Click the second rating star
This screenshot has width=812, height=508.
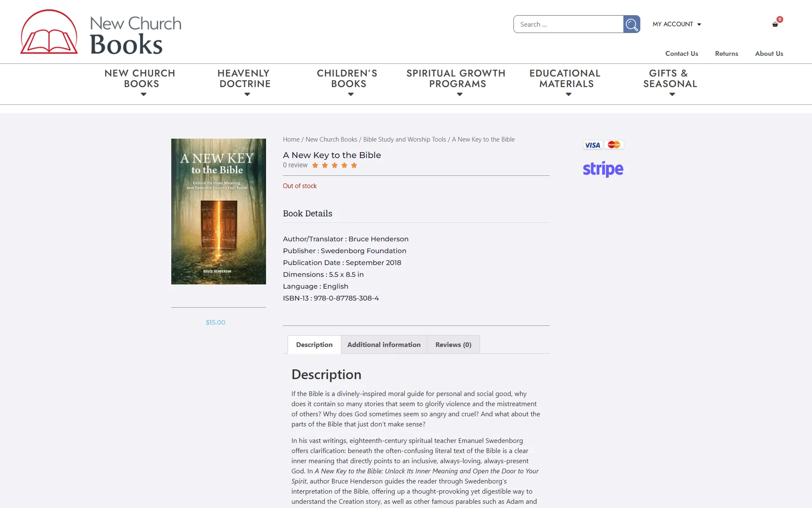(325, 165)
